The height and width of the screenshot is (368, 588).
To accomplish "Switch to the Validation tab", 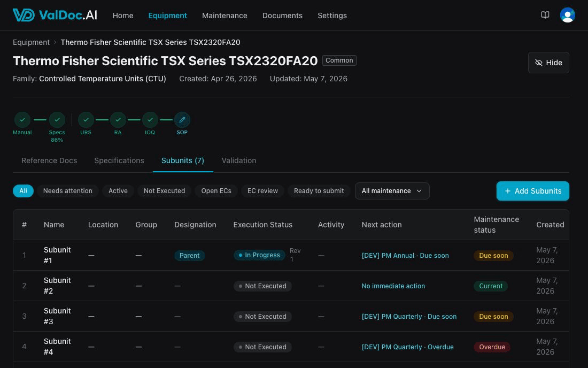I will pos(238,160).
